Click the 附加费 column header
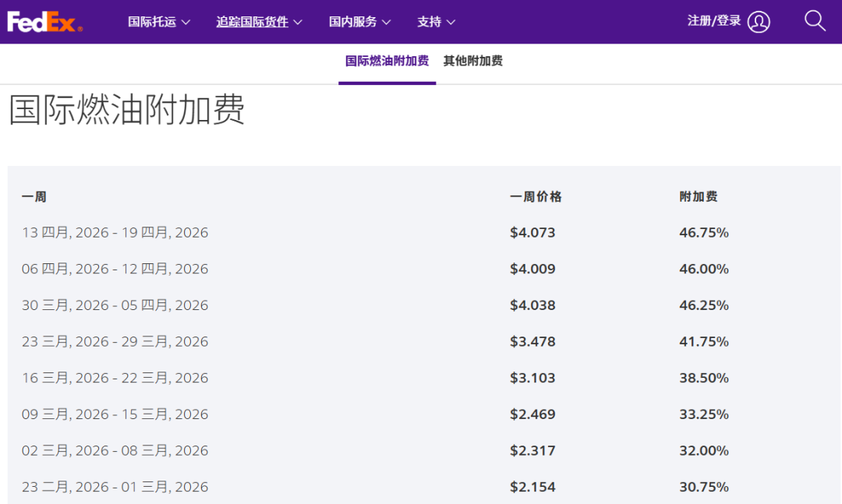Viewport: 842px width, 504px height. [x=698, y=197]
